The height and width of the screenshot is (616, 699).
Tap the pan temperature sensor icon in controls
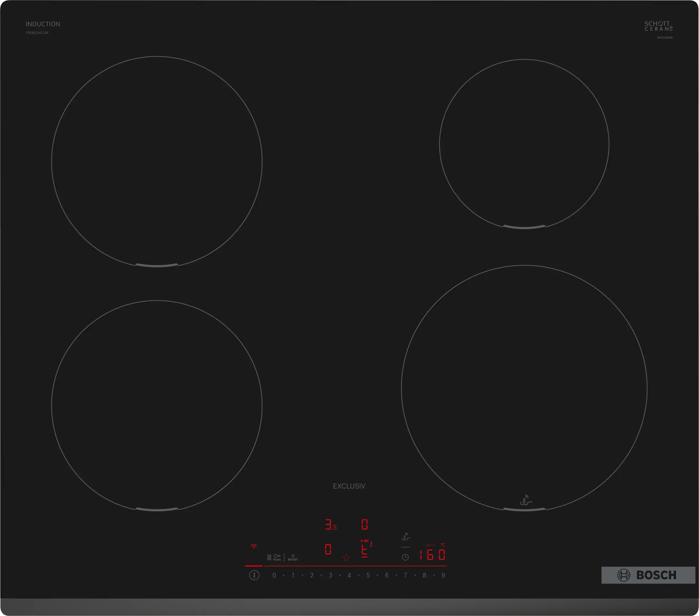click(x=406, y=537)
